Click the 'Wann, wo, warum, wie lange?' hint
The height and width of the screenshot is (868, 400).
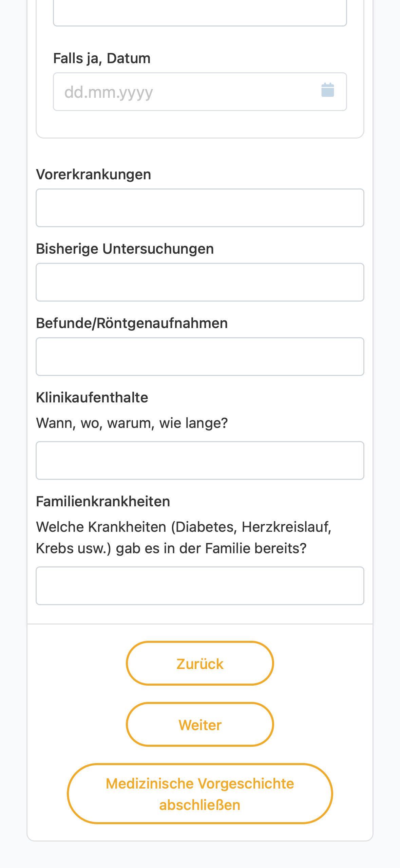(x=132, y=423)
